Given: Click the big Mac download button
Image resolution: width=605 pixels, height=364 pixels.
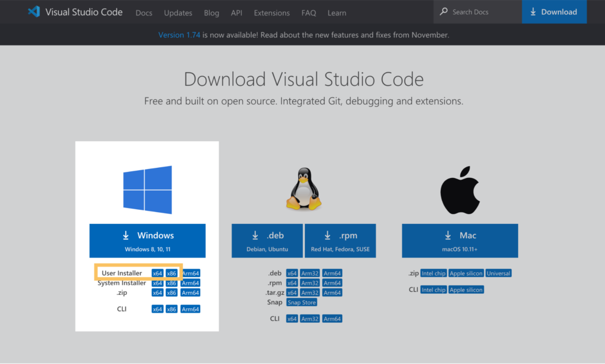Looking at the screenshot, I should [460, 240].
